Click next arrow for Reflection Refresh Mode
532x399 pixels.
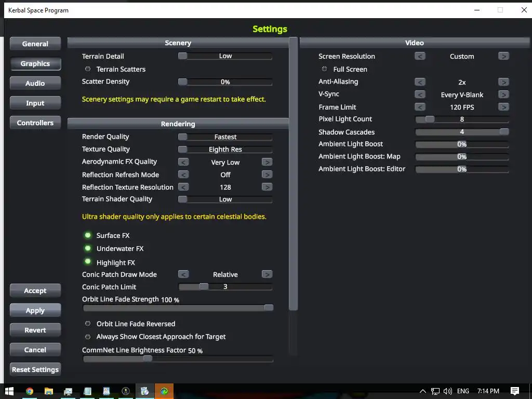(x=267, y=175)
